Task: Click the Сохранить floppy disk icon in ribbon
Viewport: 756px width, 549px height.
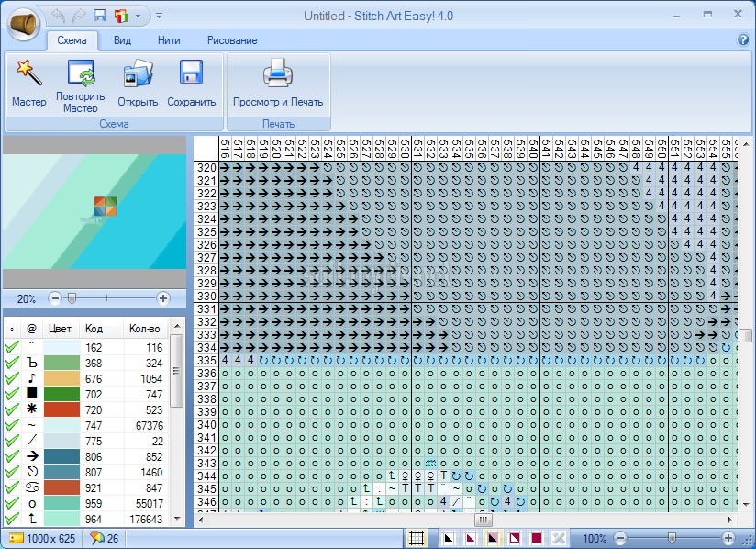Action: click(x=191, y=73)
